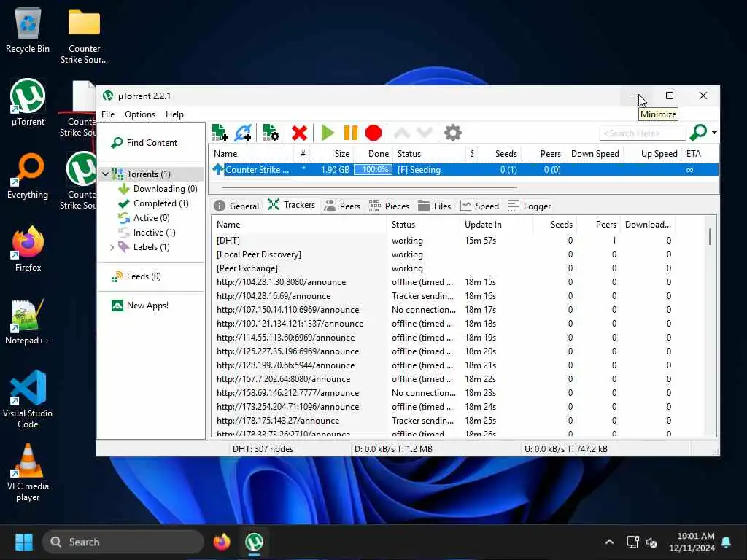Open Firefox from the taskbar
This screenshot has width=747, height=560.
tap(222, 542)
